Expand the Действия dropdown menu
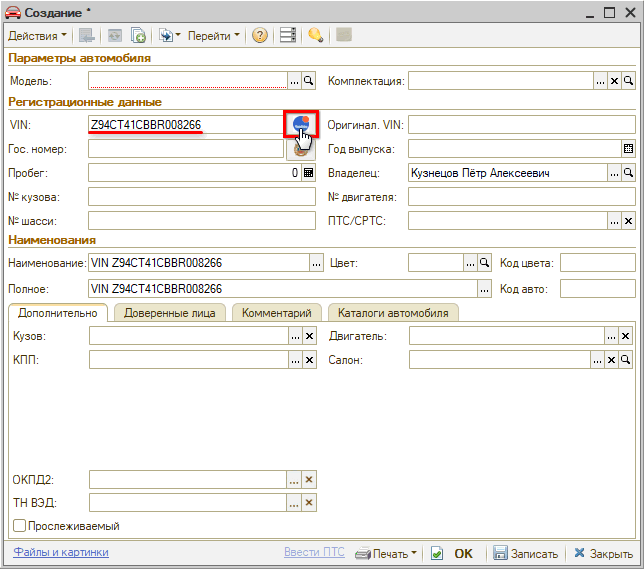This screenshot has height=569, width=644. click(x=38, y=35)
